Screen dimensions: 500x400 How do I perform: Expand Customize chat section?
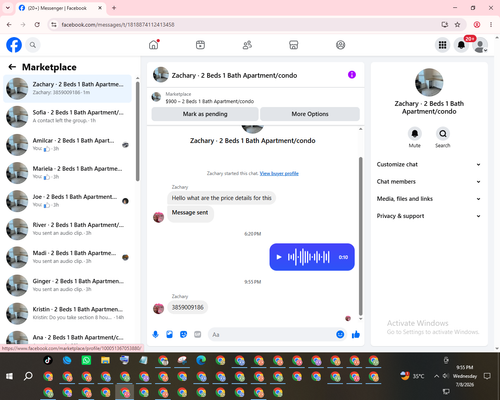pyautogui.click(x=429, y=164)
